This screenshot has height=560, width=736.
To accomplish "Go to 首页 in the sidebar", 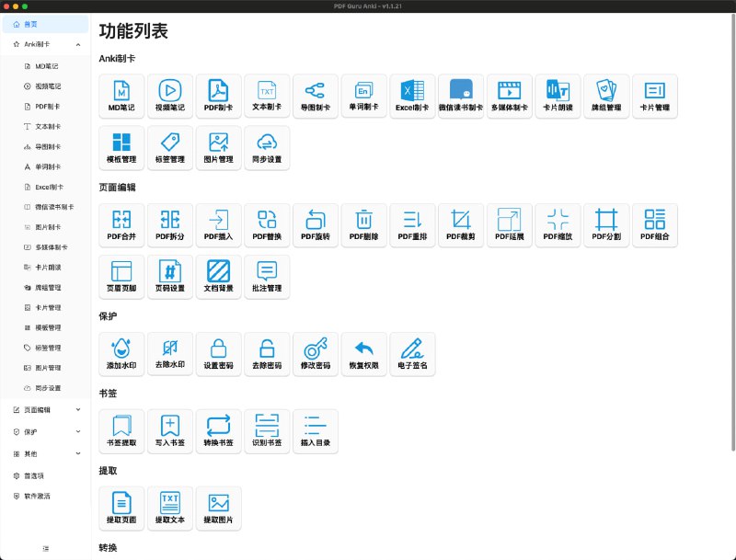I will coord(32,24).
